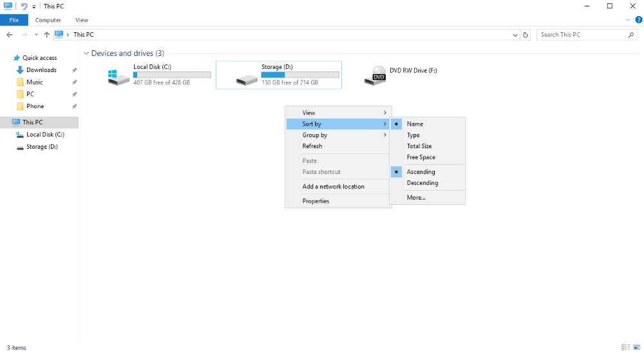Sort drives by Type

coord(428,135)
